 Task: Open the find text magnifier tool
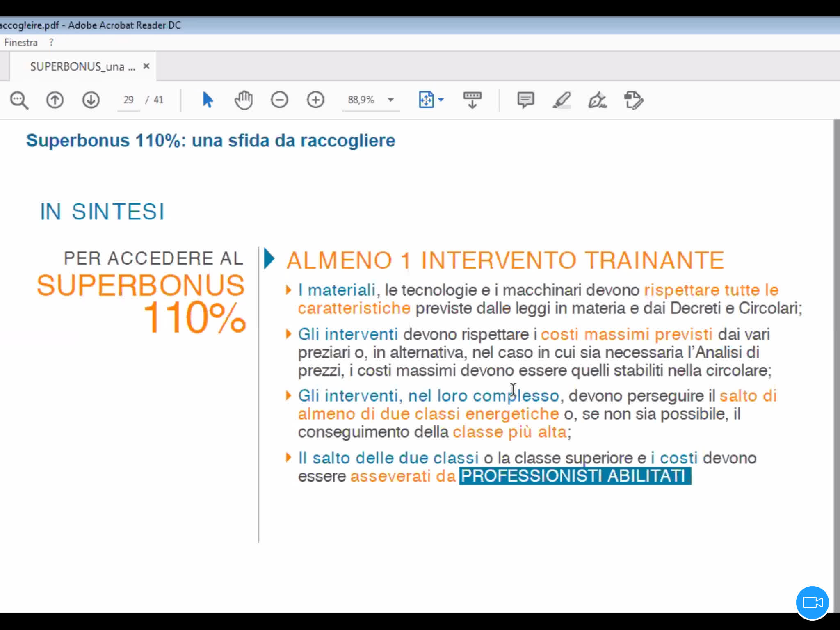(19, 100)
